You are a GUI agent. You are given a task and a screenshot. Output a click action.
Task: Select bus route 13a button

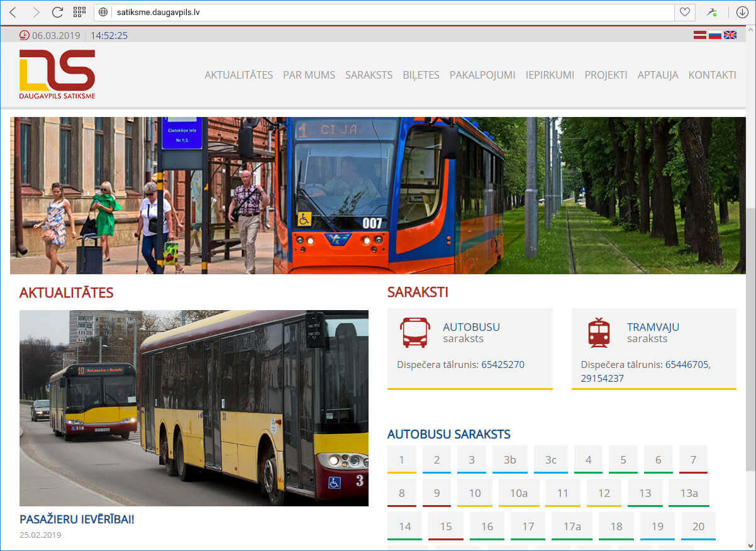pyautogui.click(x=689, y=493)
